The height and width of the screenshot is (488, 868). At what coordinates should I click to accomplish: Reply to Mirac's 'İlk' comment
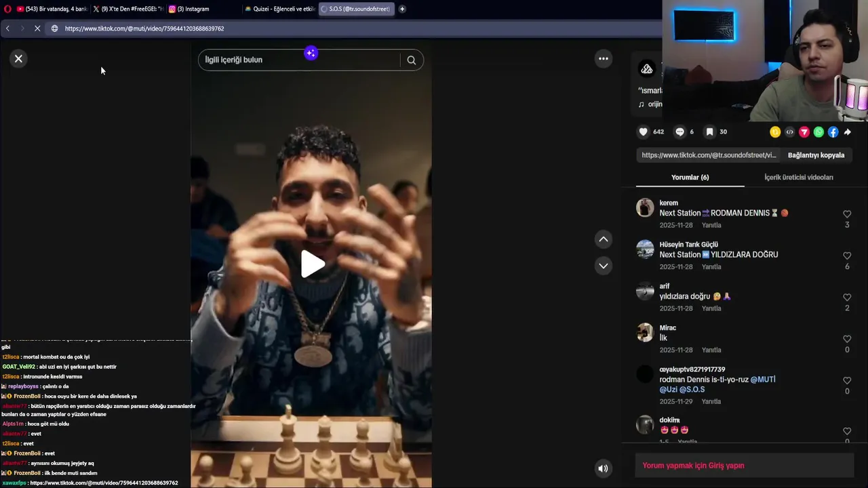pos(711,350)
